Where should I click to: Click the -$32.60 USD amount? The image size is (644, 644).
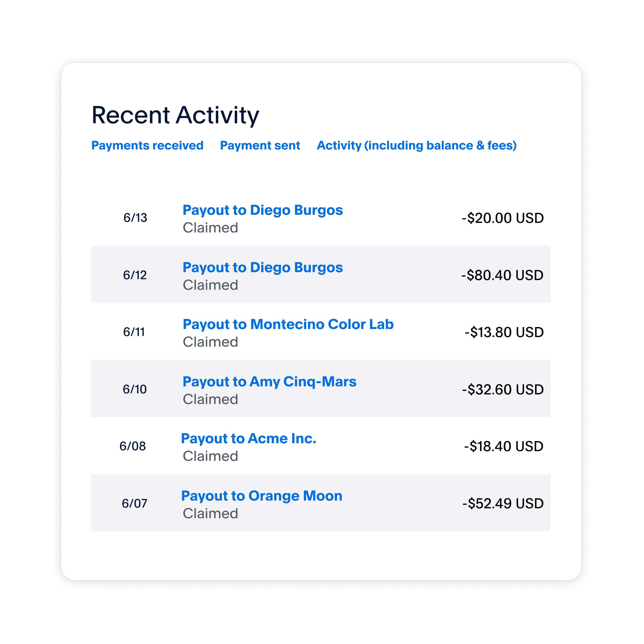click(x=502, y=389)
